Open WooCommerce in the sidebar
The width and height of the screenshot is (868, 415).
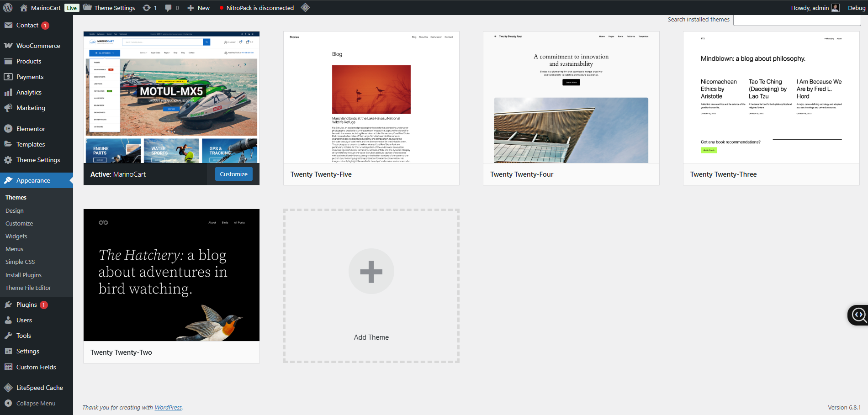(x=38, y=46)
